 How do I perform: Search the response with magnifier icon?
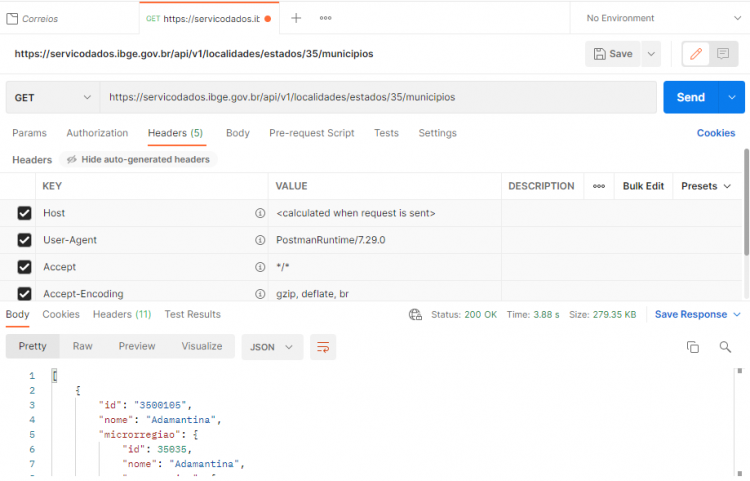point(725,347)
